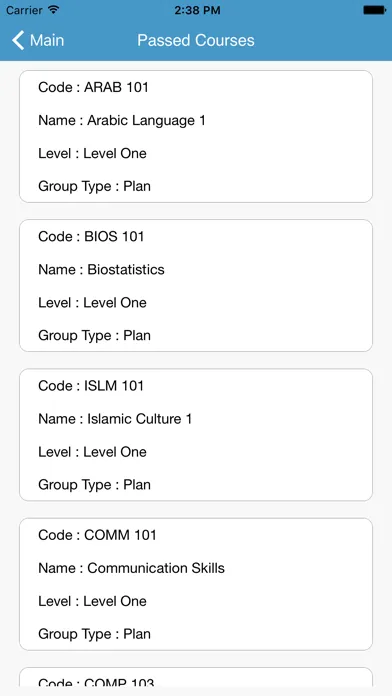Tap Level One under ISLM 101

click(92, 452)
